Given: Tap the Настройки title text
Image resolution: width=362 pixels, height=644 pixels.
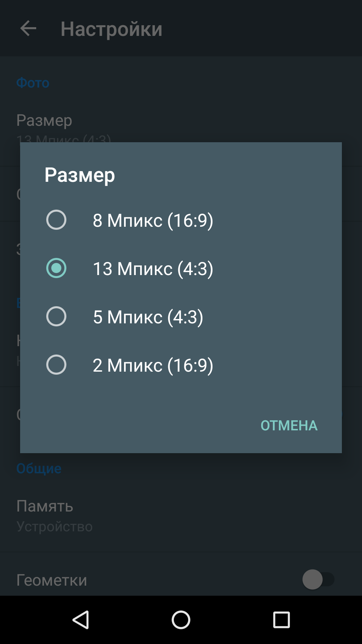Looking at the screenshot, I should (111, 29).
